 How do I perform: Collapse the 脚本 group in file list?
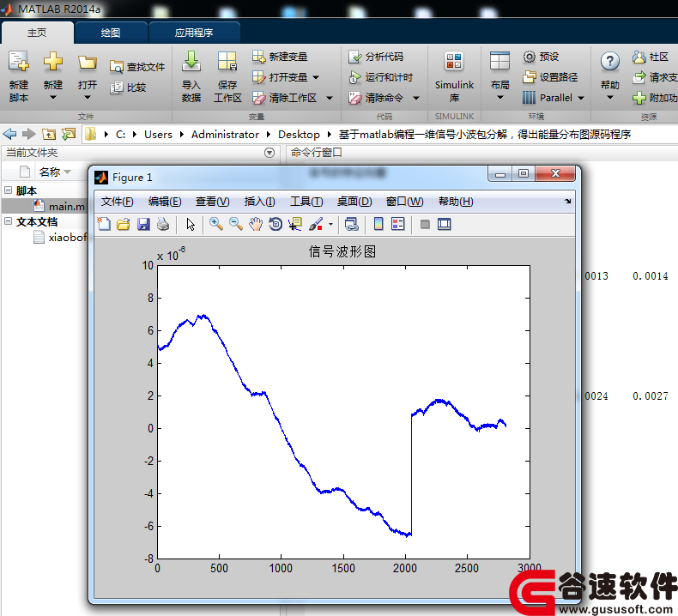(x=9, y=190)
